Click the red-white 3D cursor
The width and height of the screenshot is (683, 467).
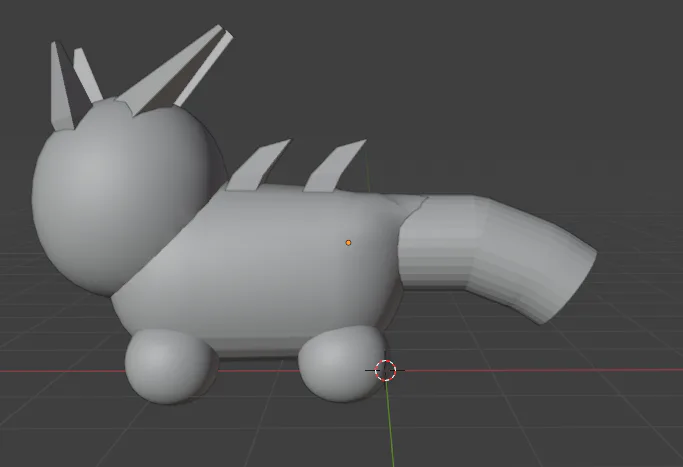(385, 370)
